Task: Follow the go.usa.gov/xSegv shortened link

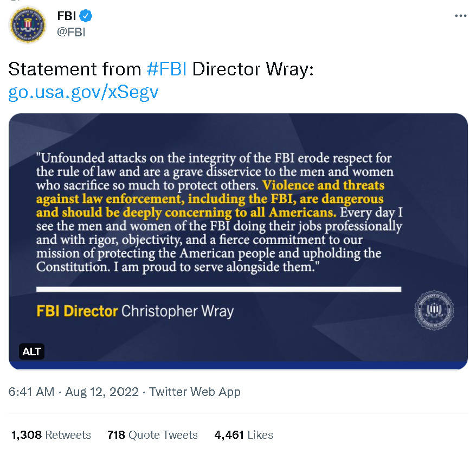Action: 83,92
